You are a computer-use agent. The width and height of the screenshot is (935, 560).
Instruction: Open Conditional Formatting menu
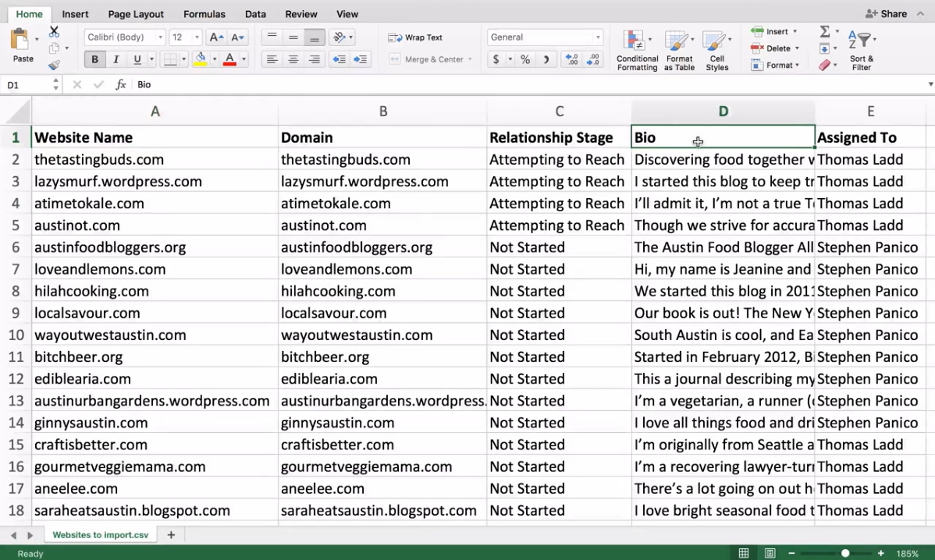[637, 51]
